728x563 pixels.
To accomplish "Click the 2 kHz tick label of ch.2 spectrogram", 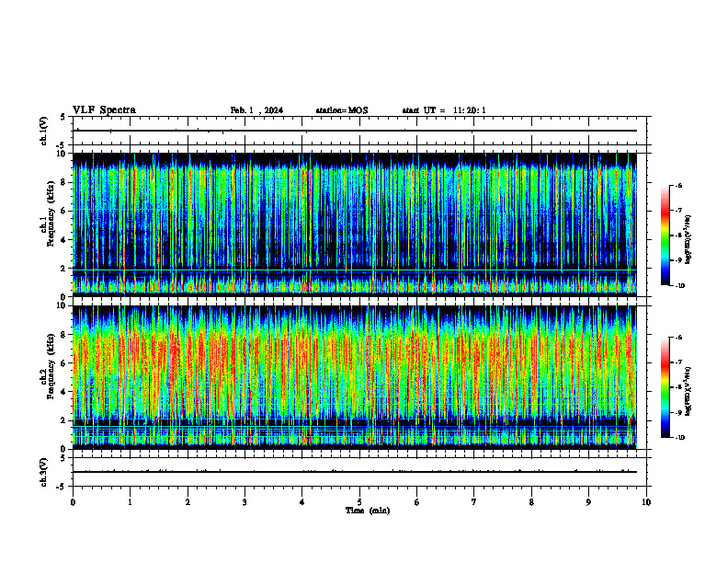I will coord(65,420).
